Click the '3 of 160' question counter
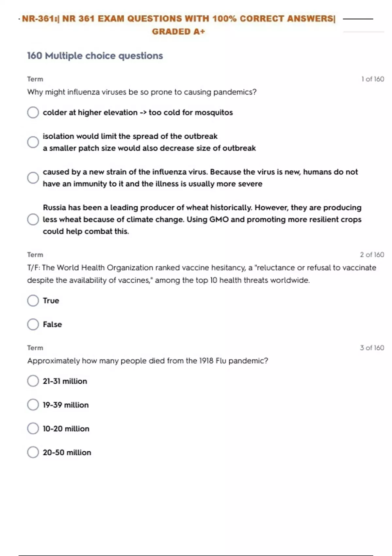392x556 pixels. (x=372, y=348)
